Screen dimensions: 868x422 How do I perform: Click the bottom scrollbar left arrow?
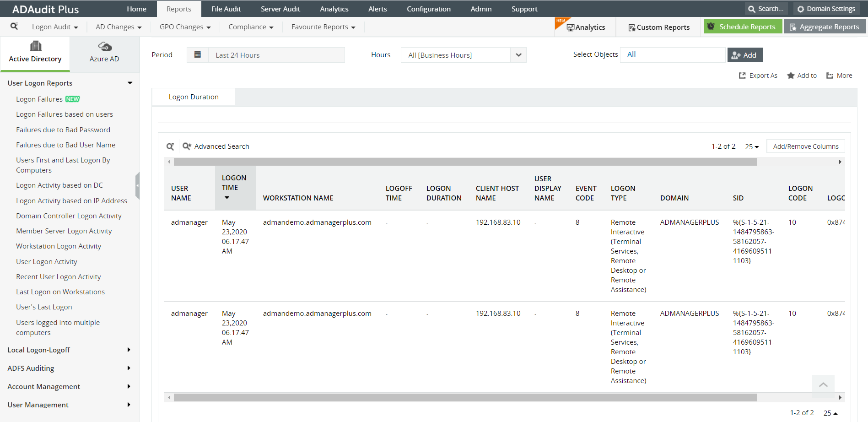(169, 398)
